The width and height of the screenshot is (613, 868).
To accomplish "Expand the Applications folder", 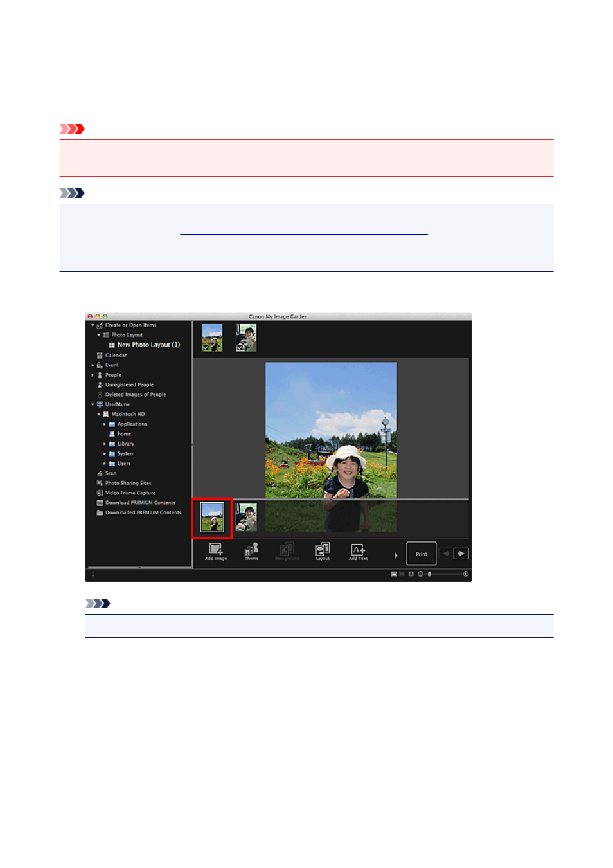I will [x=105, y=424].
